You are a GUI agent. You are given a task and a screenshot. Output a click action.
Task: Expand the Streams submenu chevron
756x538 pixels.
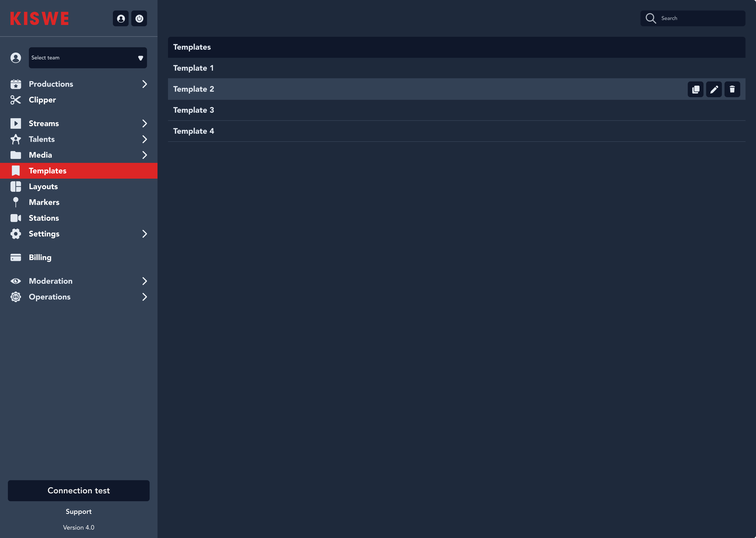point(144,123)
